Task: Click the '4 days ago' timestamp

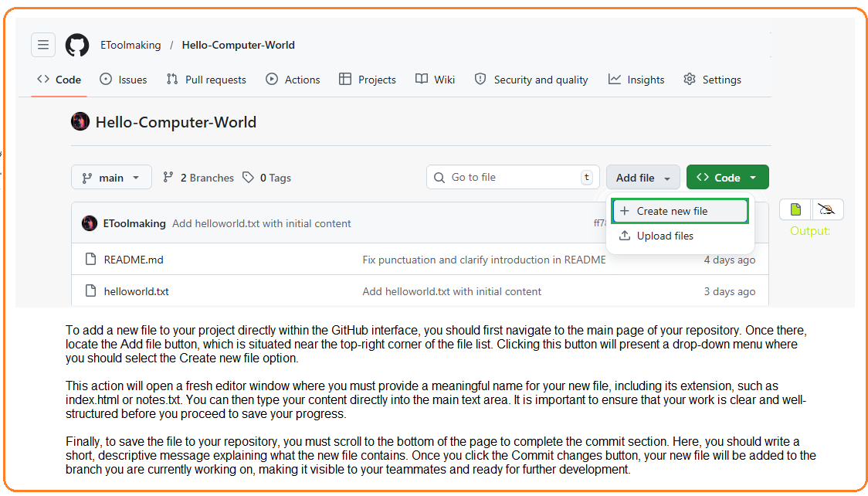Action: [730, 260]
